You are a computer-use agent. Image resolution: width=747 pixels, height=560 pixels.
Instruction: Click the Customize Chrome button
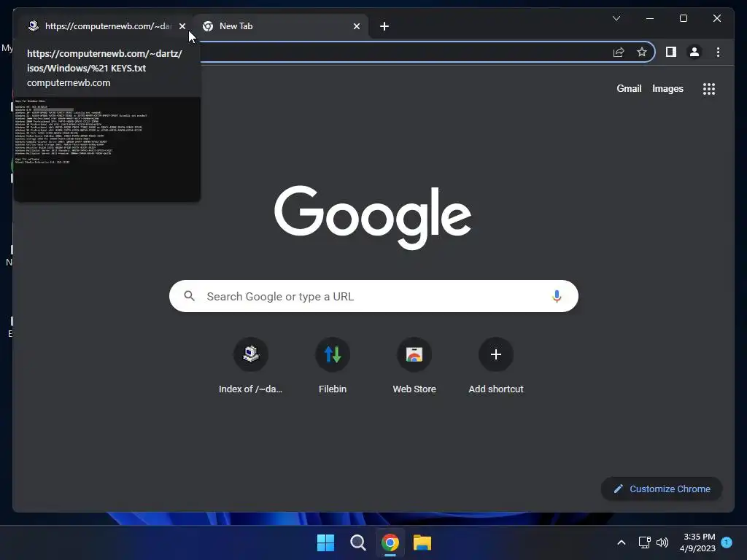coord(662,489)
